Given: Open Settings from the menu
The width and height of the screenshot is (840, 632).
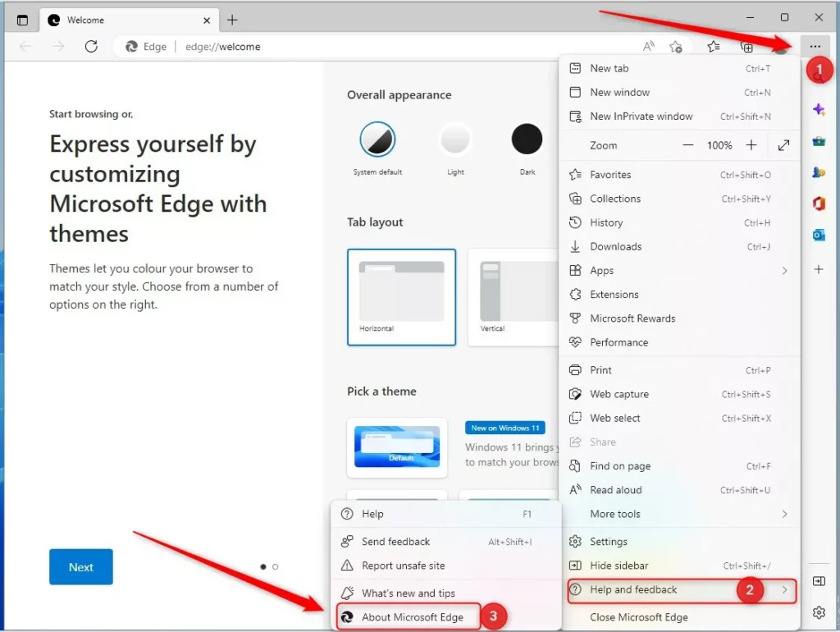Looking at the screenshot, I should coord(679,542).
